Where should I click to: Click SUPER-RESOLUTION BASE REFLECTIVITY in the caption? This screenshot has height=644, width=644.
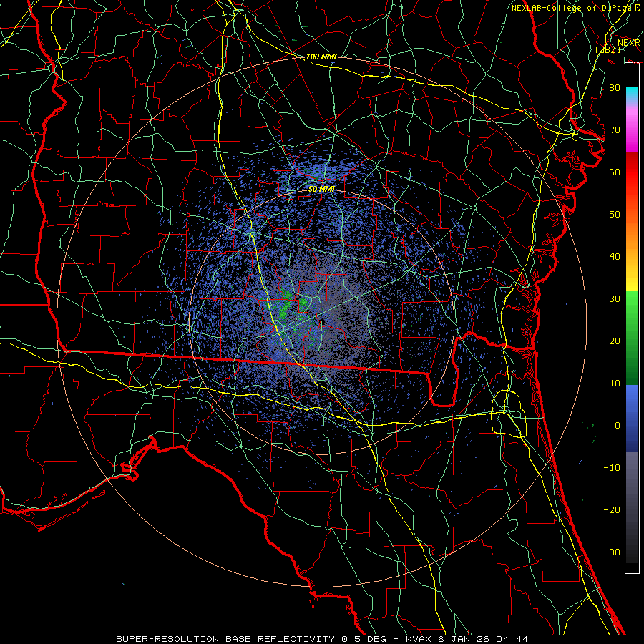225,639
